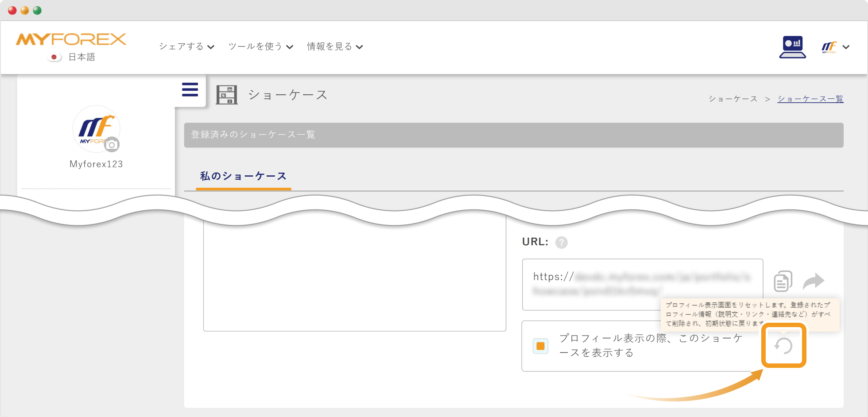868x417 pixels.
Task: Expand the account menu chevron in the header
Action: tap(846, 46)
